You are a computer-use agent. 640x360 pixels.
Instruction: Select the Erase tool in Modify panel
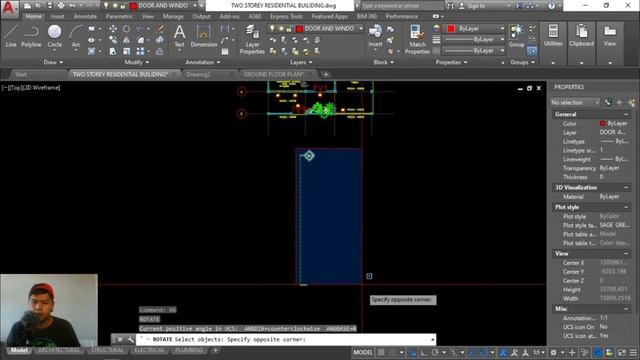click(160, 29)
